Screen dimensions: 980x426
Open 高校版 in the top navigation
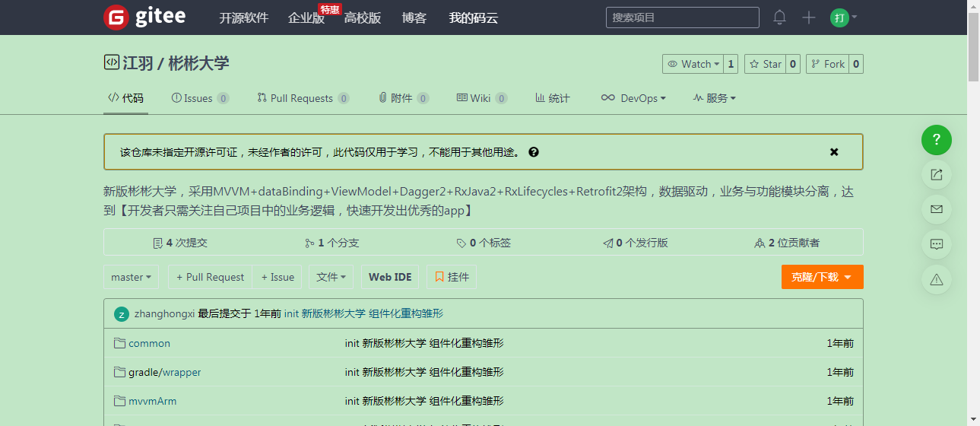point(363,17)
